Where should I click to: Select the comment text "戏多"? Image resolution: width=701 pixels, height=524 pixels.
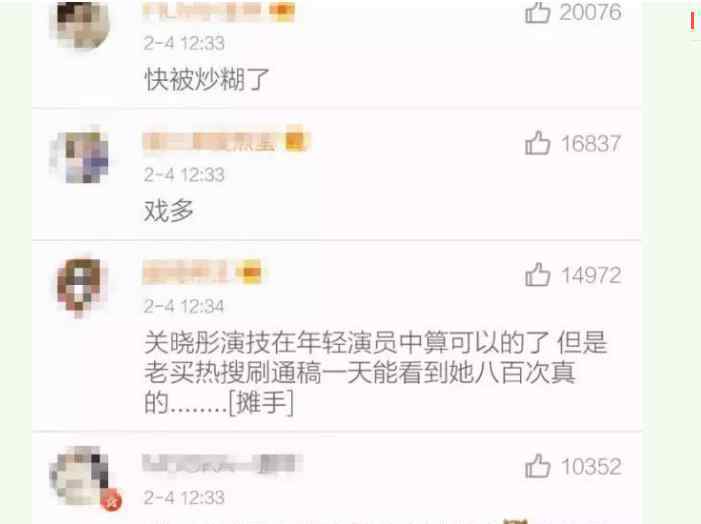click(169, 211)
